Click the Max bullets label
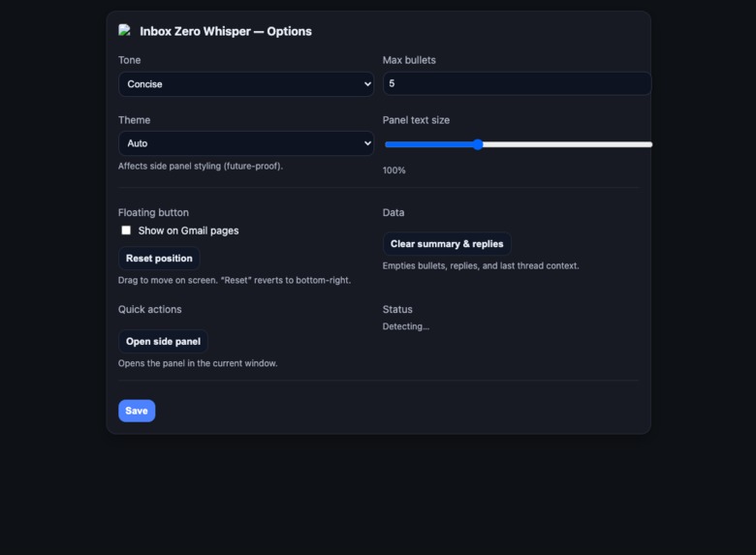Screen dimensions: 756x555 click(409, 60)
